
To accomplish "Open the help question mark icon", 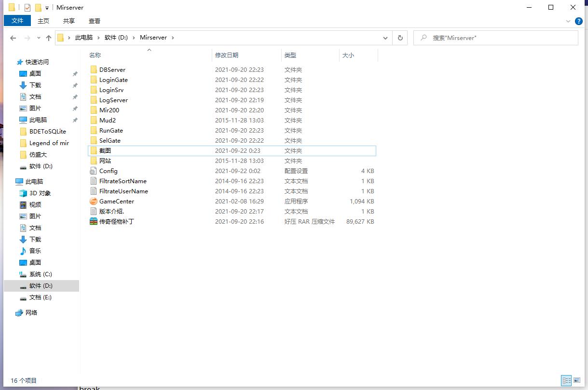I will point(578,21).
